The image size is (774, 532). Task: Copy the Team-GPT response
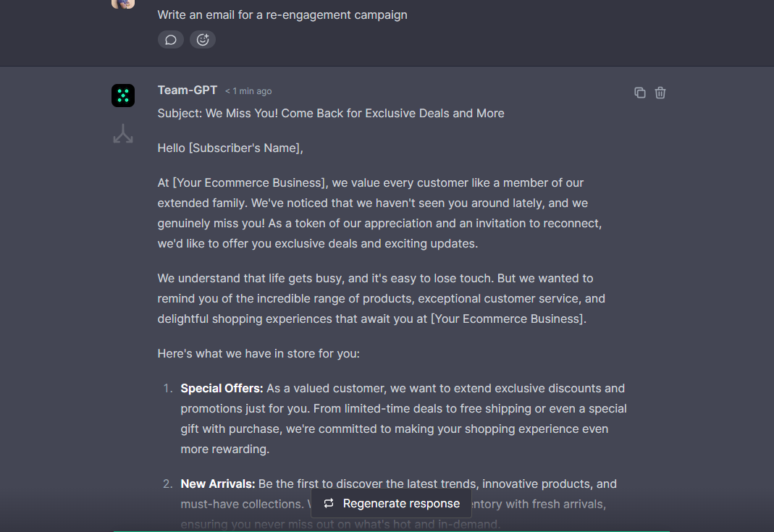(x=639, y=93)
